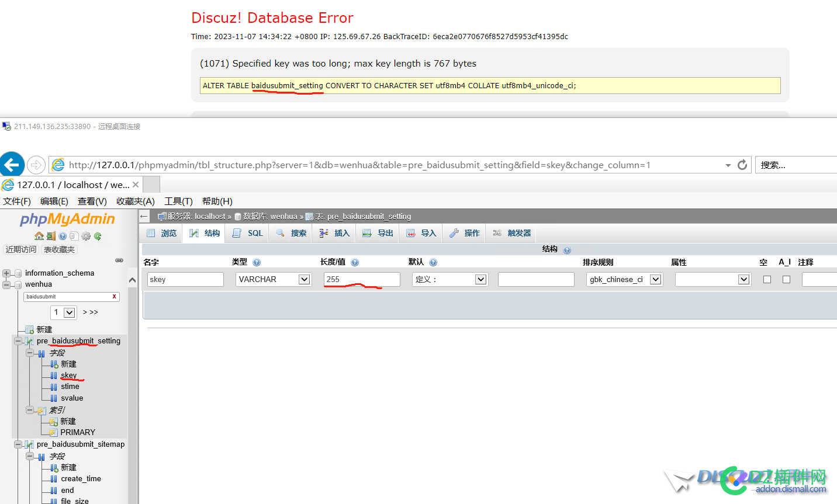Click the 近期访问 recent button
The width and height of the screenshot is (837, 504).
(21, 249)
